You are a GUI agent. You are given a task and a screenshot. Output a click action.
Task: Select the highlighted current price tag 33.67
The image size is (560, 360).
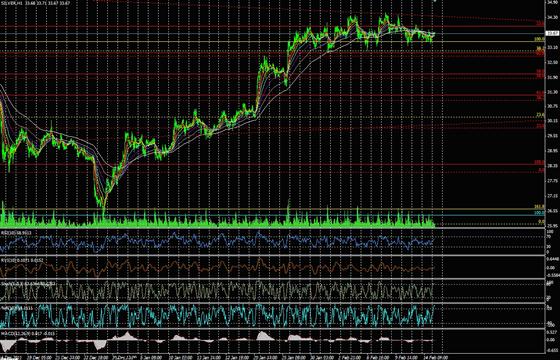click(552, 33)
